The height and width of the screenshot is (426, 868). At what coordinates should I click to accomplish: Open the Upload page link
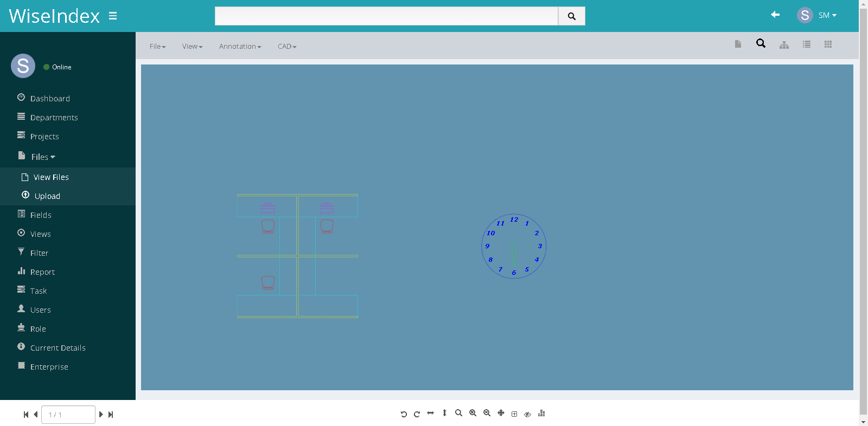tap(47, 196)
